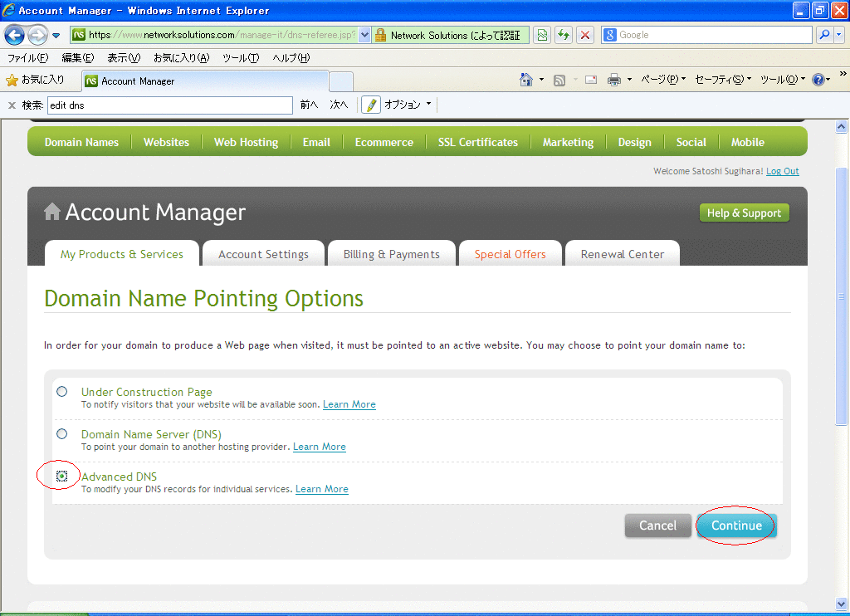850x616 pixels.
Task: Click the Read Mail icon
Action: [x=591, y=81]
